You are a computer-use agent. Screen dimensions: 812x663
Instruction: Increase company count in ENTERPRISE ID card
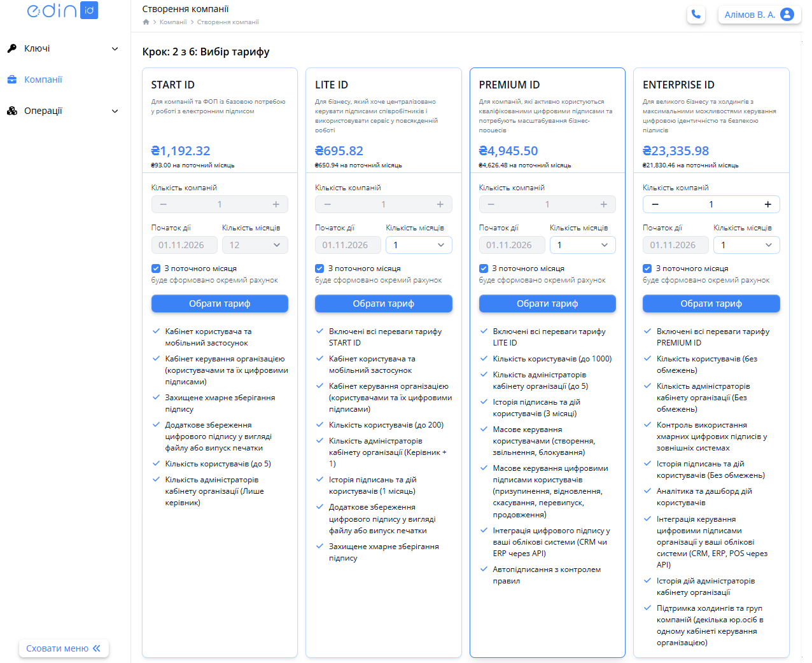pyautogui.click(x=767, y=204)
